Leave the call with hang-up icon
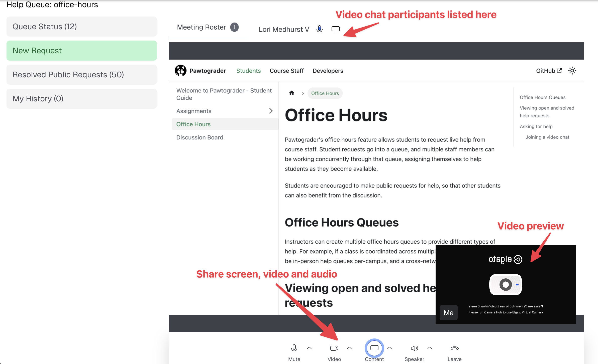598x364 pixels. [454, 348]
